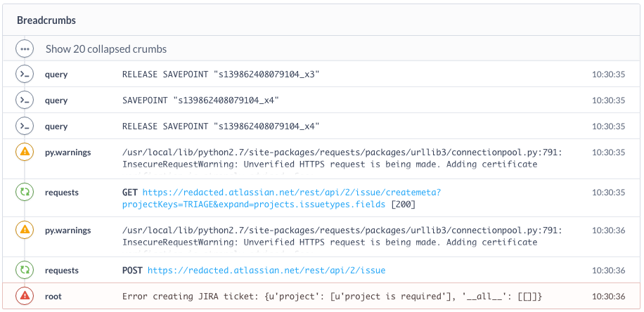Click the SAVEPOINT x4 query text
Screen dimensions: 644x312
pos(200,100)
